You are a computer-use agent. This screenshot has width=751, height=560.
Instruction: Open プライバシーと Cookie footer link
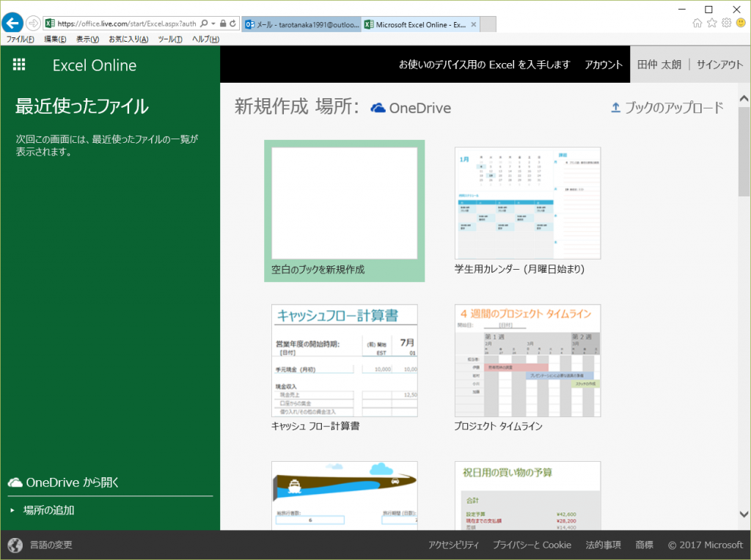click(x=532, y=545)
